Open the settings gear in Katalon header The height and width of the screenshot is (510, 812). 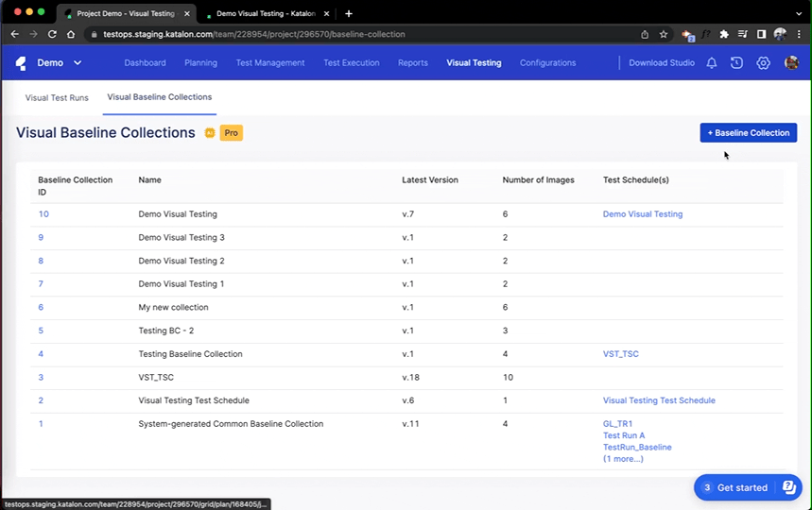click(763, 63)
